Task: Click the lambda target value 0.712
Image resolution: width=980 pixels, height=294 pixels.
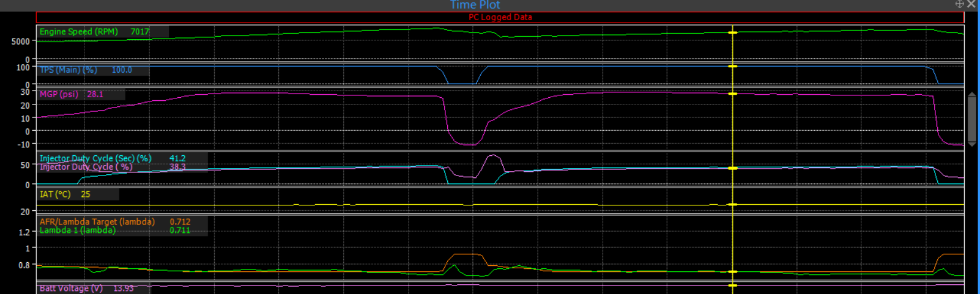Action: coord(180,222)
